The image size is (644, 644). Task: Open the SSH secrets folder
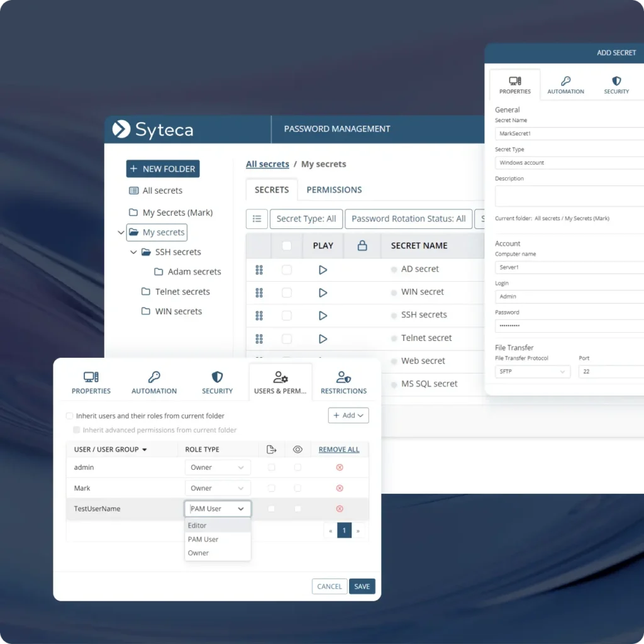(171, 252)
